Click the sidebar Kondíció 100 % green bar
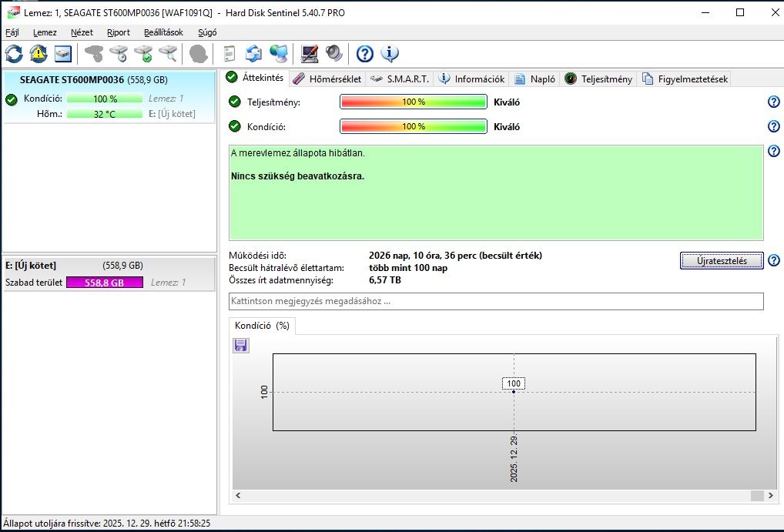Screen dimensions: 784x532 pyautogui.click(x=105, y=99)
